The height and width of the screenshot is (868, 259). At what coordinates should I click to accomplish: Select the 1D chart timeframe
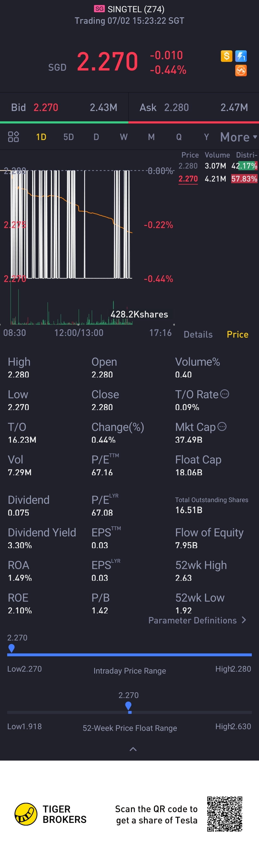(x=41, y=137)
